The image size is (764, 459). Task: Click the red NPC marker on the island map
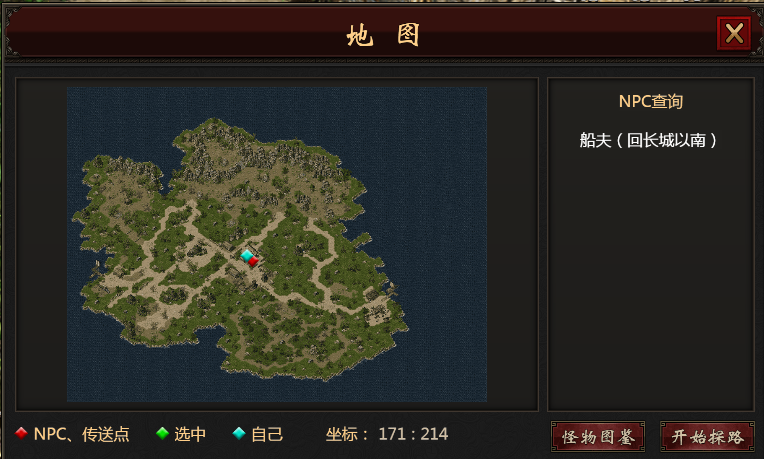[253, 262]
